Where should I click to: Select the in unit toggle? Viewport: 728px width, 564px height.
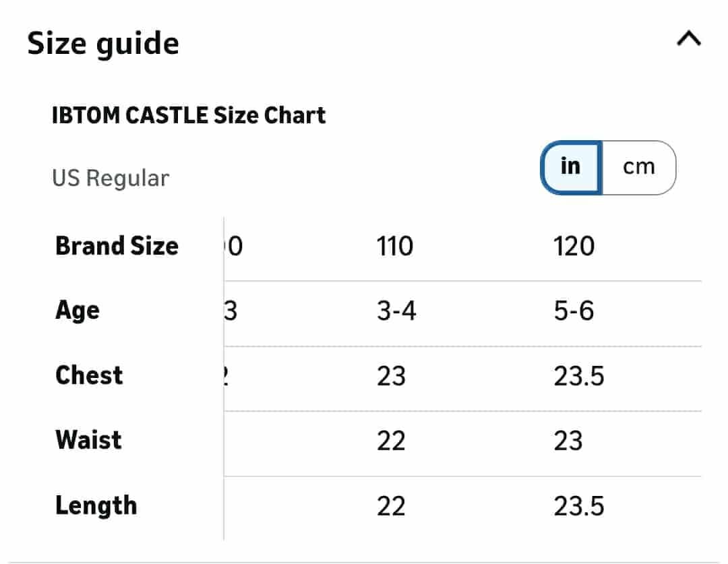(571, 167)
